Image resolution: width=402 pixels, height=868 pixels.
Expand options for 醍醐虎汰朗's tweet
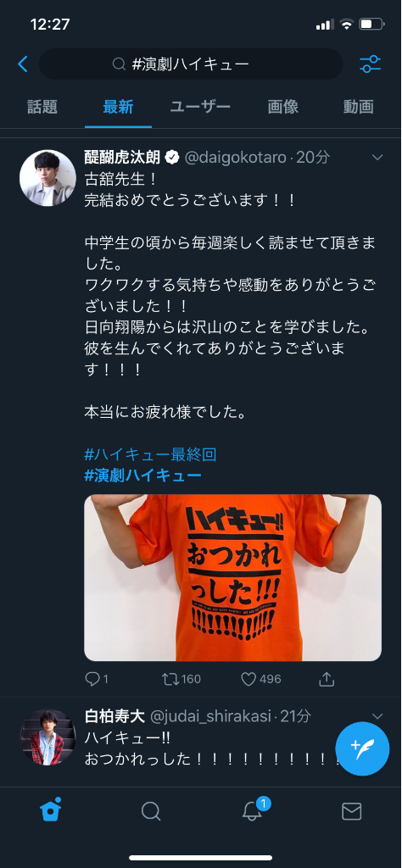point(377,158)
